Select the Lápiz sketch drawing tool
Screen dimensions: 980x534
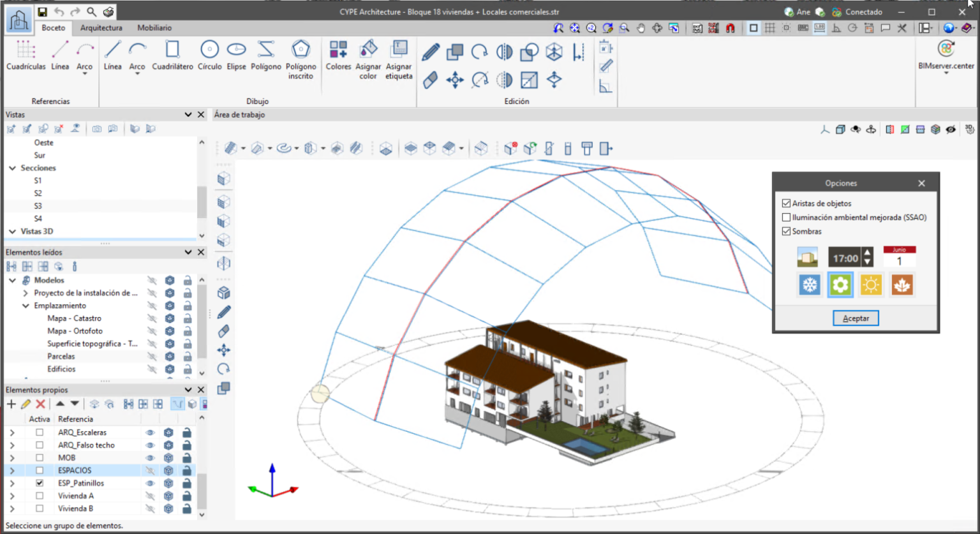tap(429, 52)
